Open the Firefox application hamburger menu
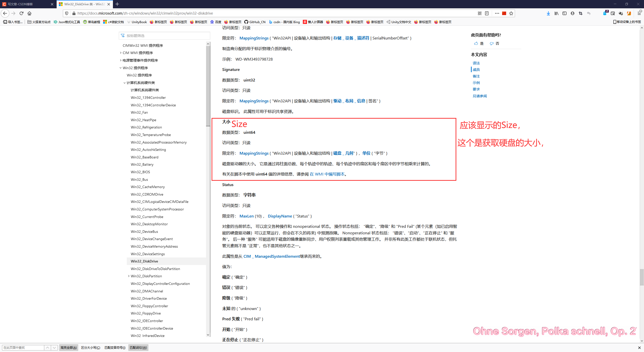 pyautogui.click(x=640, y=13)
